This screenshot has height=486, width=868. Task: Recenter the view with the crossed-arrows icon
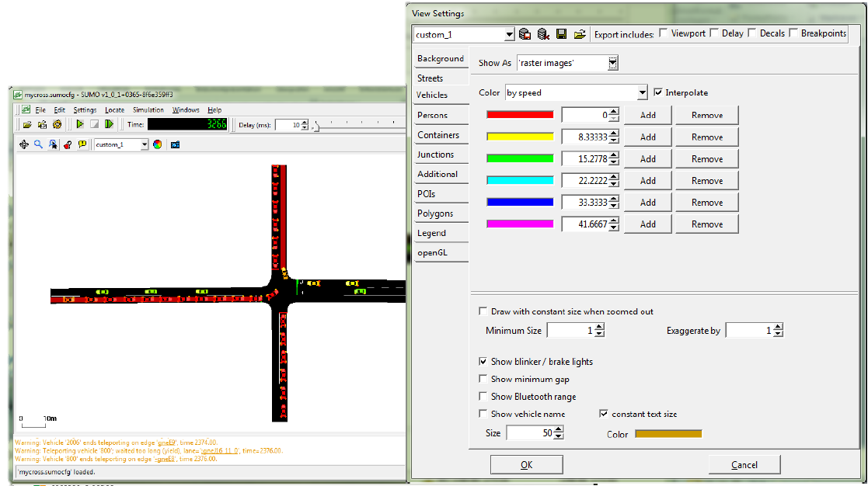pyautogui.click(x=23, y=144)
